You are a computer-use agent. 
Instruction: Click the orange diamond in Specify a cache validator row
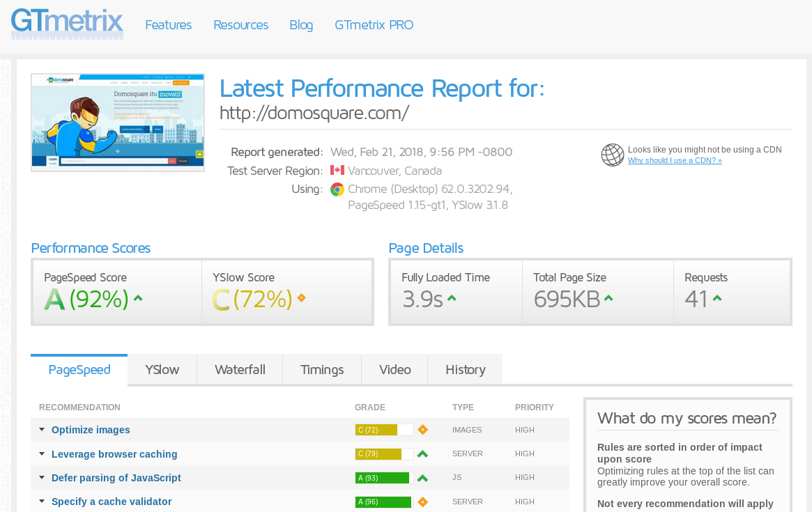[x=422, y=502]
